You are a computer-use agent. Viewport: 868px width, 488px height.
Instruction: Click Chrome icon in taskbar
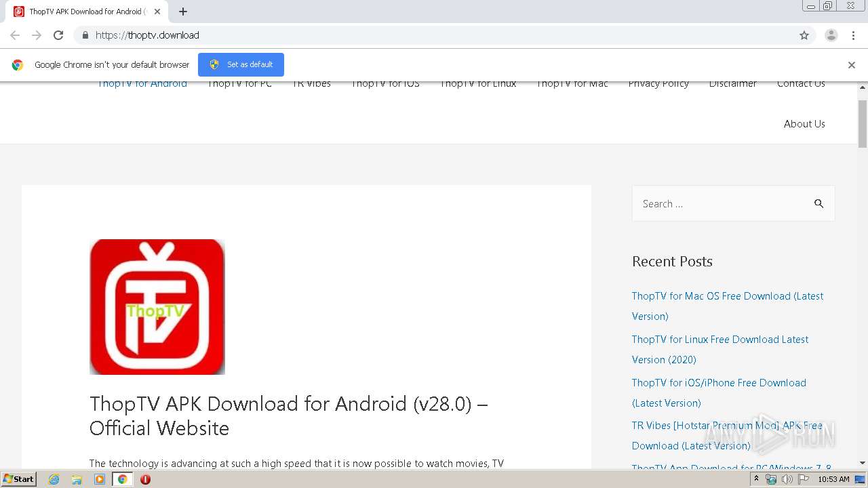point(122,479)
